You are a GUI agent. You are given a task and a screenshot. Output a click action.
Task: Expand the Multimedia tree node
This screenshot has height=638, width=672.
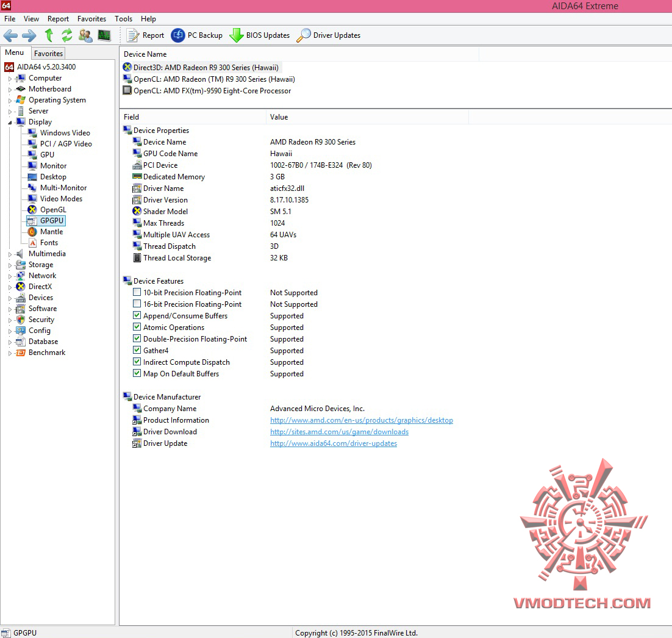point(10,254)
